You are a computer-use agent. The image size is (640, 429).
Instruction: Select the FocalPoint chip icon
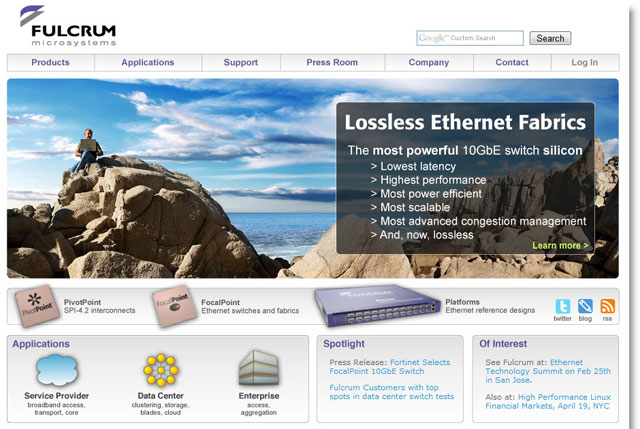point(173,306)
